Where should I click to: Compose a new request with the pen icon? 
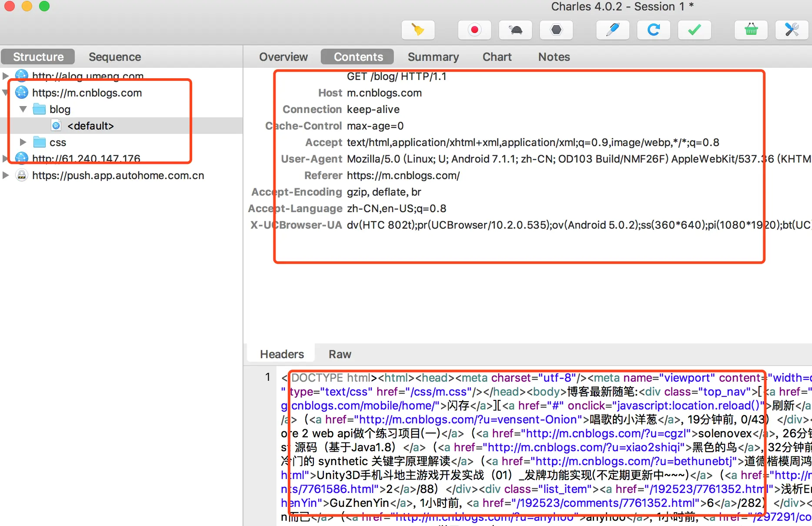pos(613,30)
